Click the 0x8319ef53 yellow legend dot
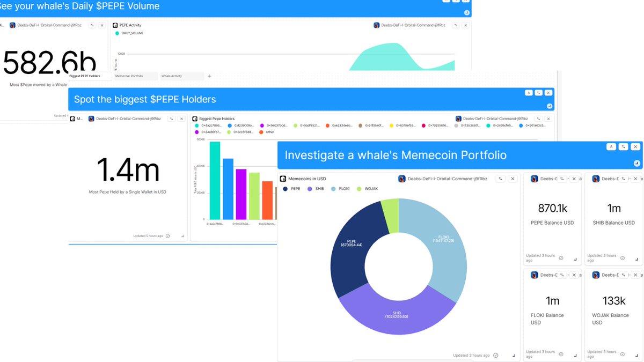644x362 pixels. (391, 125)
